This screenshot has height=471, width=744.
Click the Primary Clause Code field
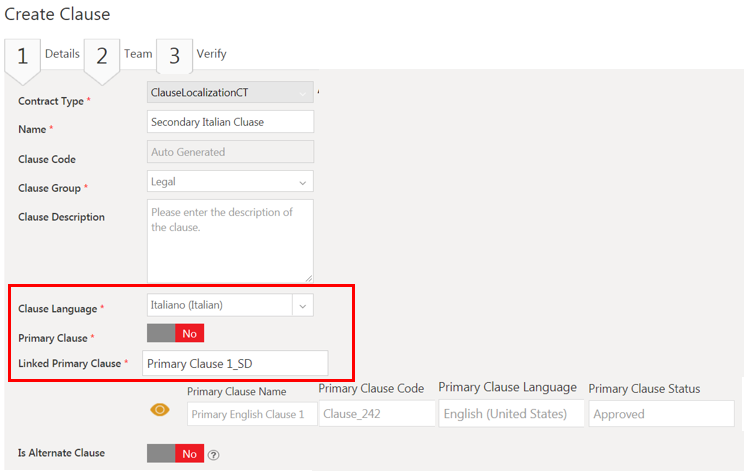click(x=377, y=413)
